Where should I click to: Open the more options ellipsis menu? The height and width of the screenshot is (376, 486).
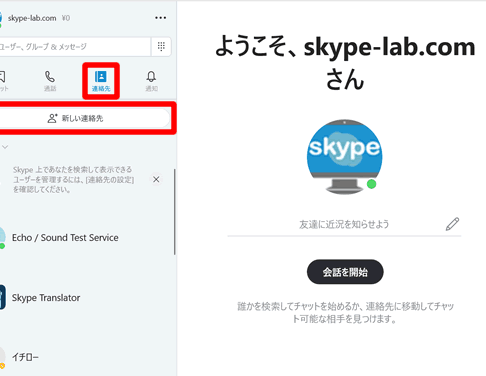coord(160,18)
